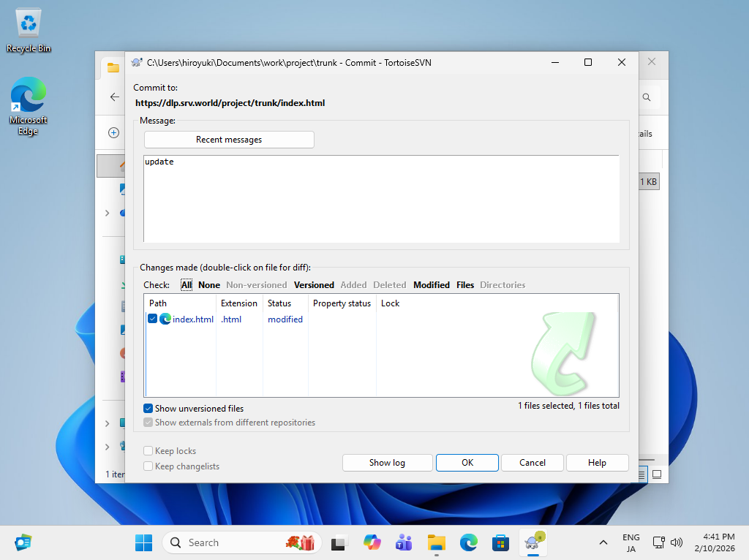Launch Copilot from the taskbar

point(372,542)
